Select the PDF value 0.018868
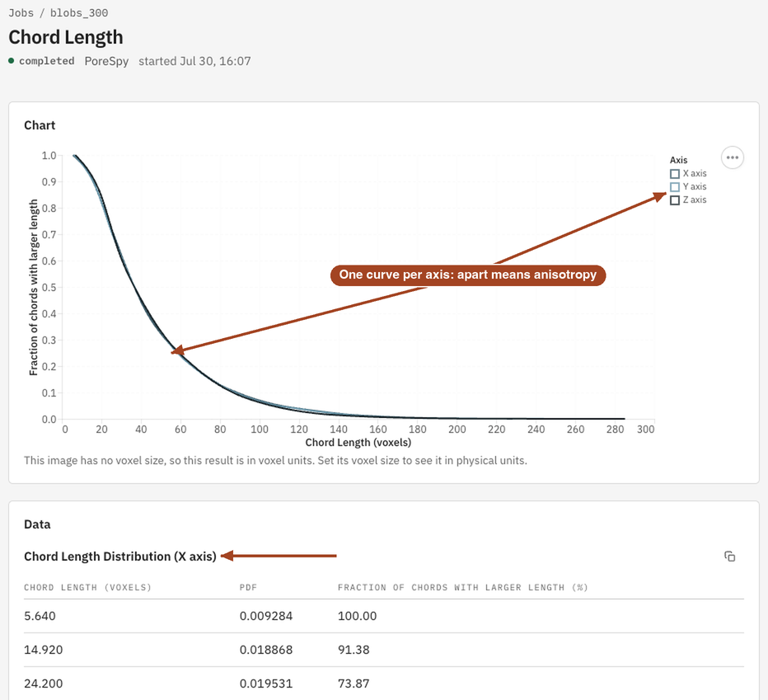The width and height of the screenshot is (768, 700). tap(266, 650)
